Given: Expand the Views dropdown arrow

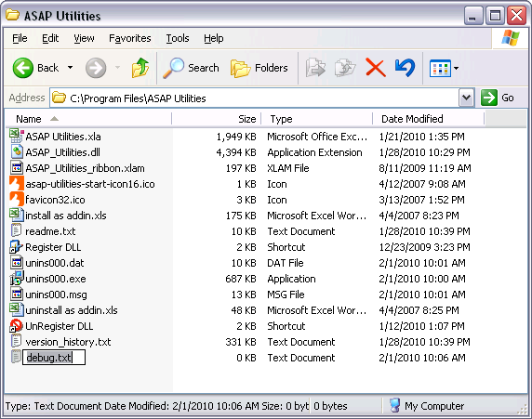Looking at the screenshot, I should coord(456,68).
